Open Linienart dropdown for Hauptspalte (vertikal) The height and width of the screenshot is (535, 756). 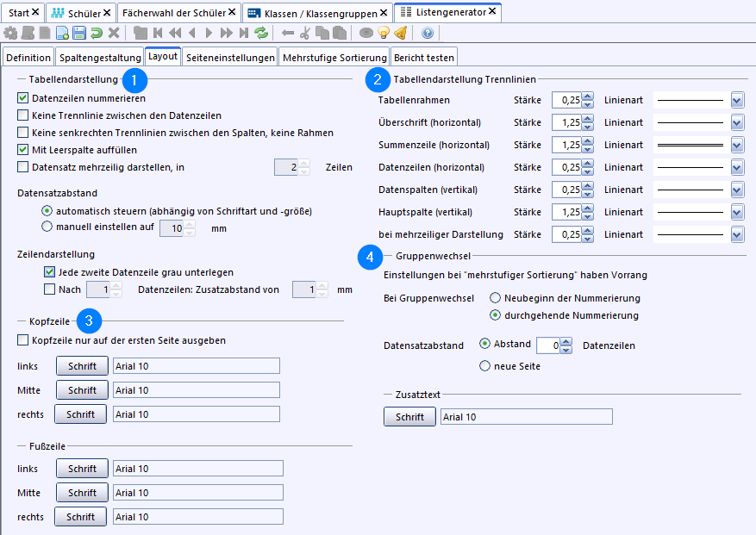point(737,212)
